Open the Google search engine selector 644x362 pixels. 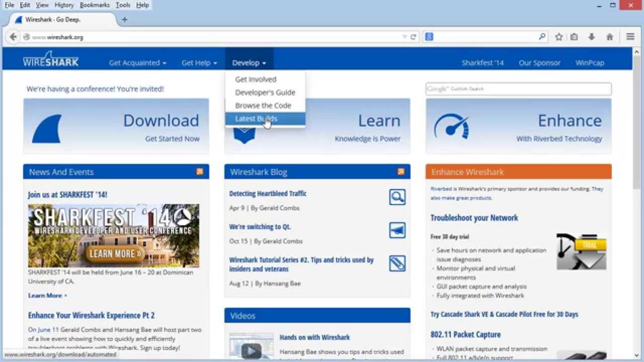(429, 37)
